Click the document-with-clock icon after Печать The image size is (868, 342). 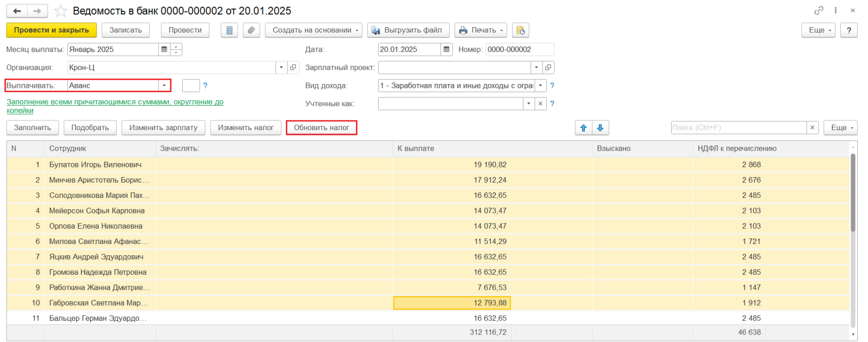point(520,30)
